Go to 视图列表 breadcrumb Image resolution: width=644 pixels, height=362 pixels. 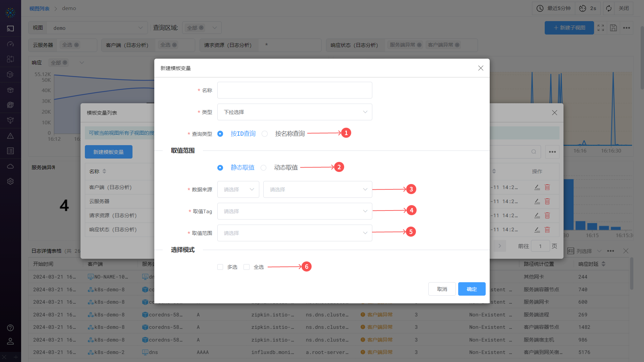click(x=39, y=8)
